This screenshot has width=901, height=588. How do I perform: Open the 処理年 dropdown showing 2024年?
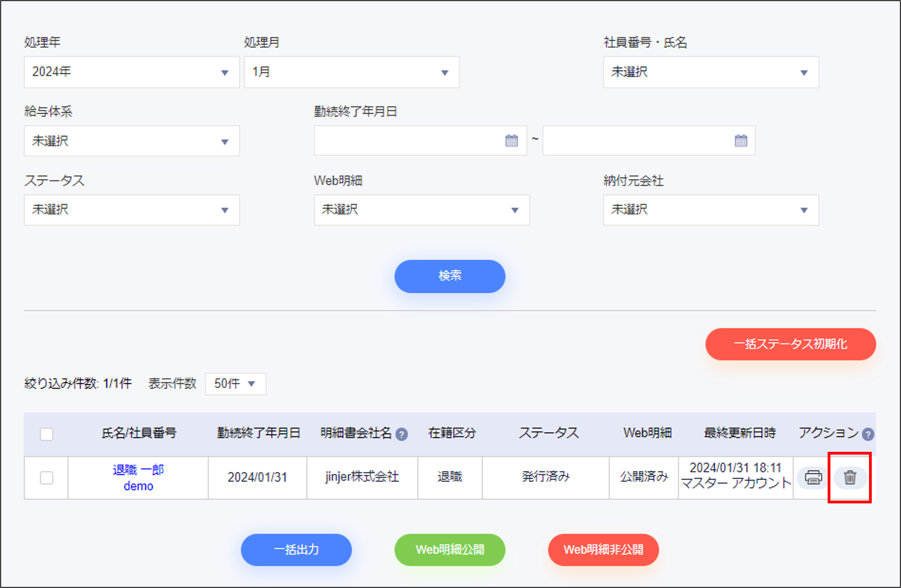click(x=131, y=72)
